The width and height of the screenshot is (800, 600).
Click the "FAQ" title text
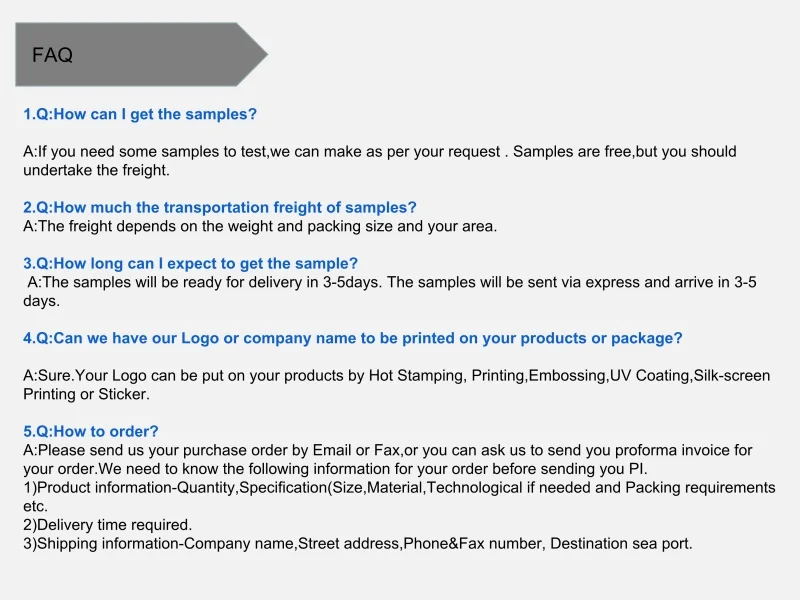tap(52, 55)
